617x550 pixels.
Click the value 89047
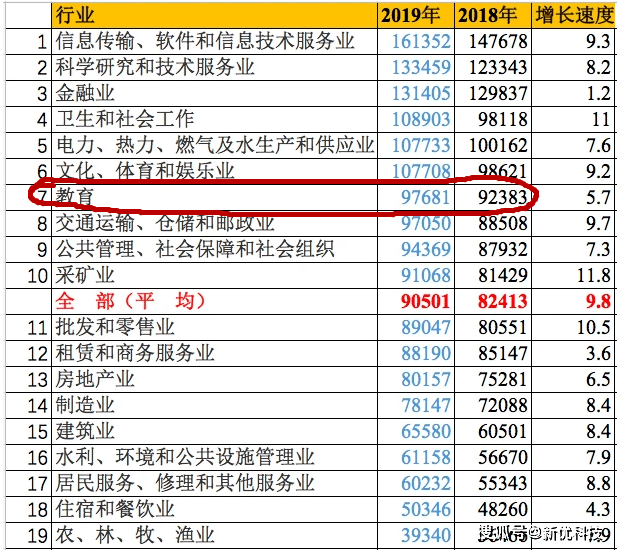[425, 327]
